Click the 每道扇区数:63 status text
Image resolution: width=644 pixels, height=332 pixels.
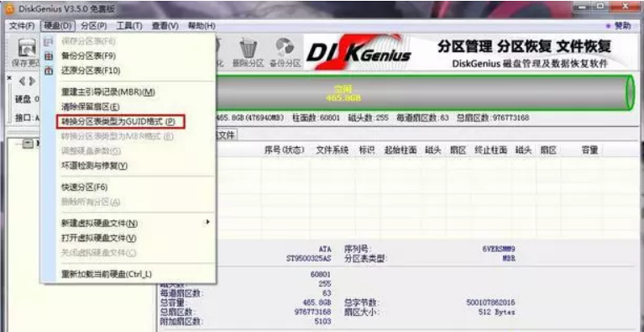click(422, 118)
